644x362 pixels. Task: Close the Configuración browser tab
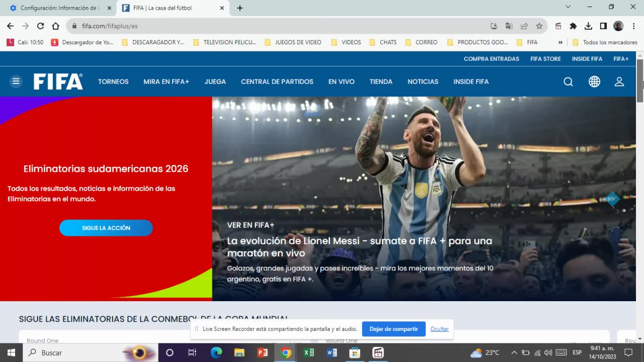(x=109, y=8)
